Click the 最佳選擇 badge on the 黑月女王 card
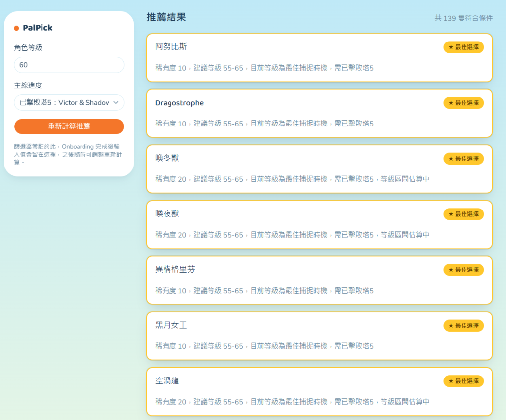506x420 pixels. click(464, 326)
